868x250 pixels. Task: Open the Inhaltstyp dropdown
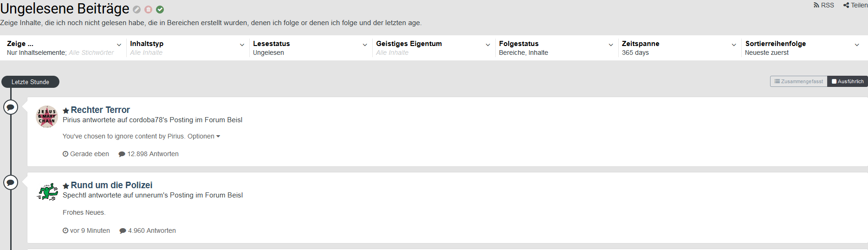click(x=187, y=48)
